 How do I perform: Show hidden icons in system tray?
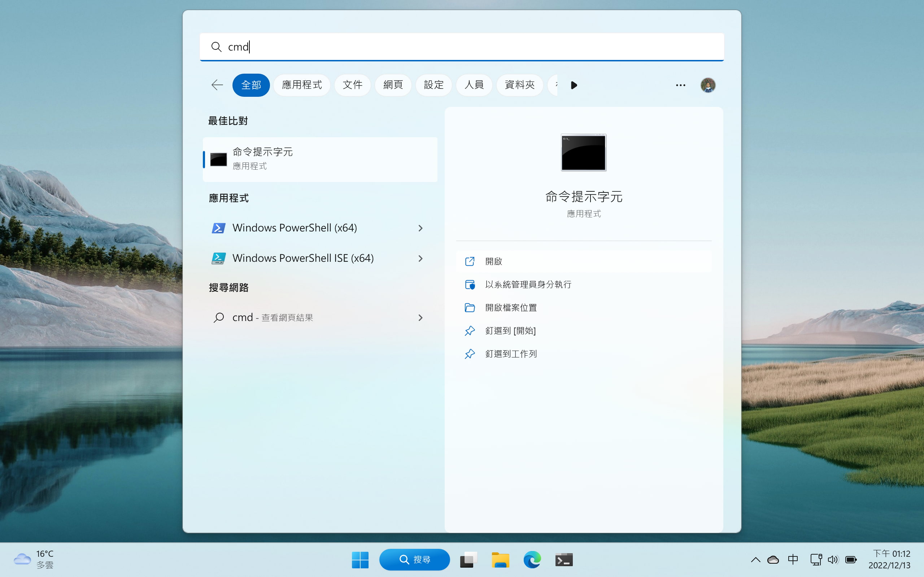point(755,559)
